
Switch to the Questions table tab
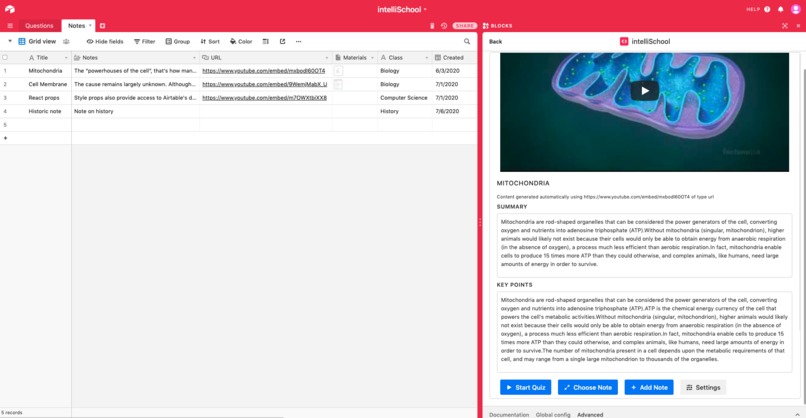tap(39, 26)
